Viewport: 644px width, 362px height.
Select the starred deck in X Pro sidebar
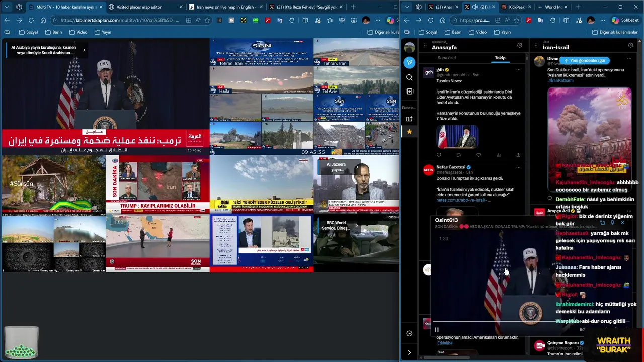click(409, 132)
